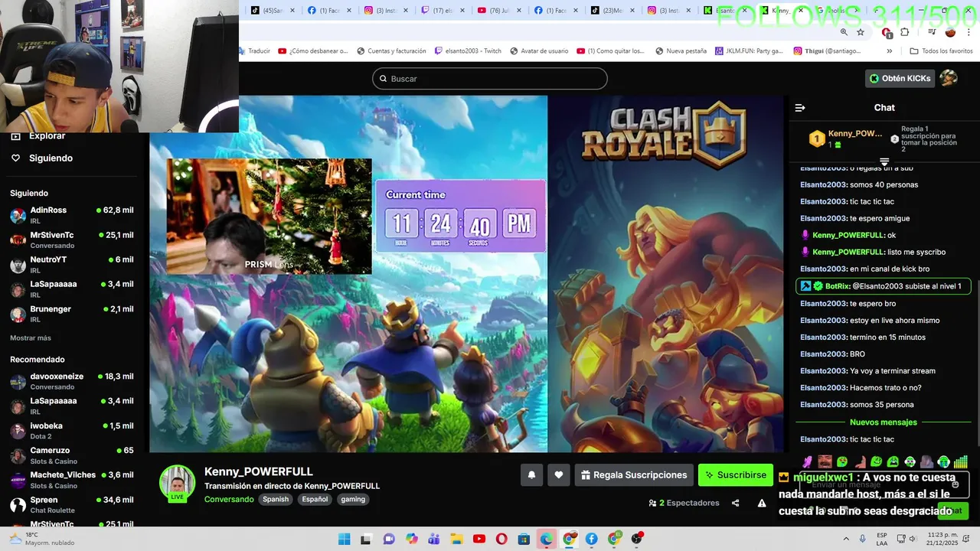Click the green Suscribirse button
The width and height of the screenshot is (980, 551).
(x=735, y=475)
